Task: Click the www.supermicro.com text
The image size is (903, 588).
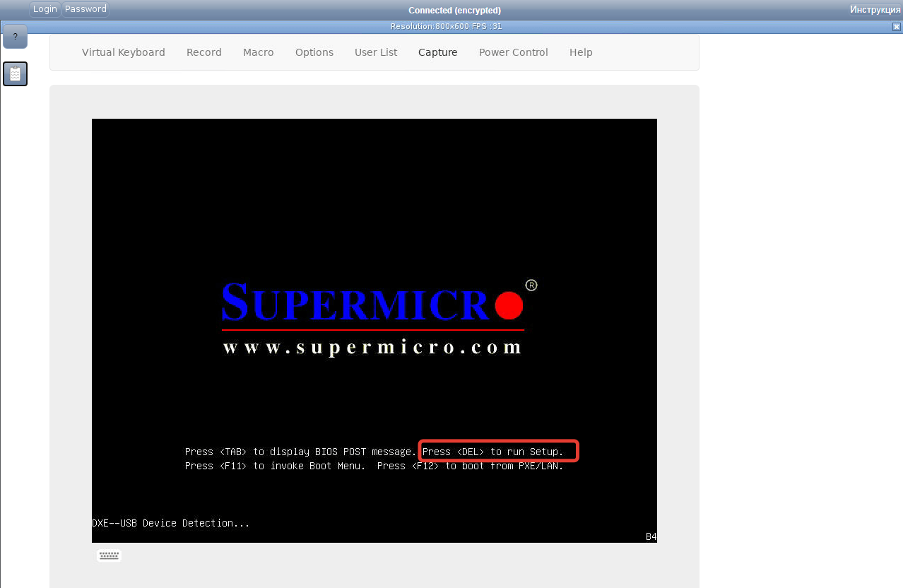Action: coord(372,347)
